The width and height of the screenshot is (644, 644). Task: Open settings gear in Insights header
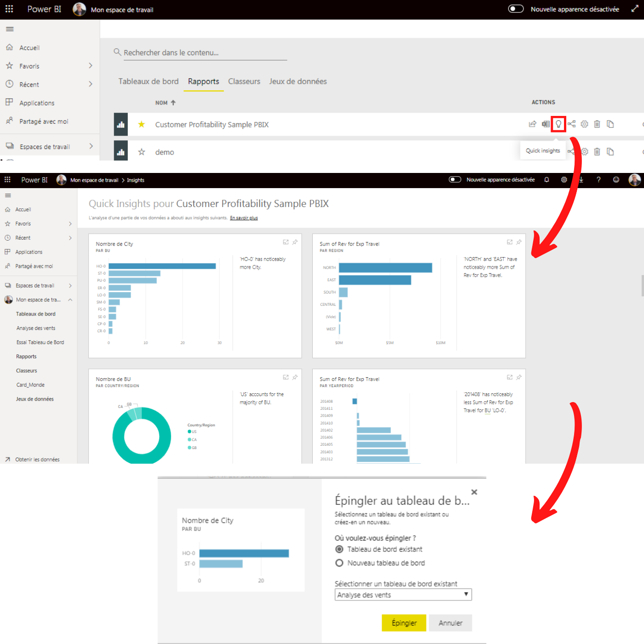click(x=564, y=180)
